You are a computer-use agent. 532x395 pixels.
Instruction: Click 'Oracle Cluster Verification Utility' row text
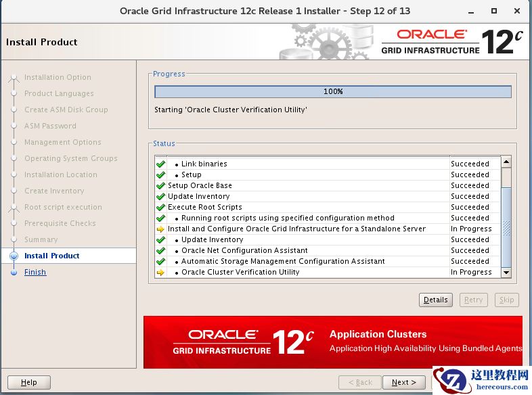240,273
